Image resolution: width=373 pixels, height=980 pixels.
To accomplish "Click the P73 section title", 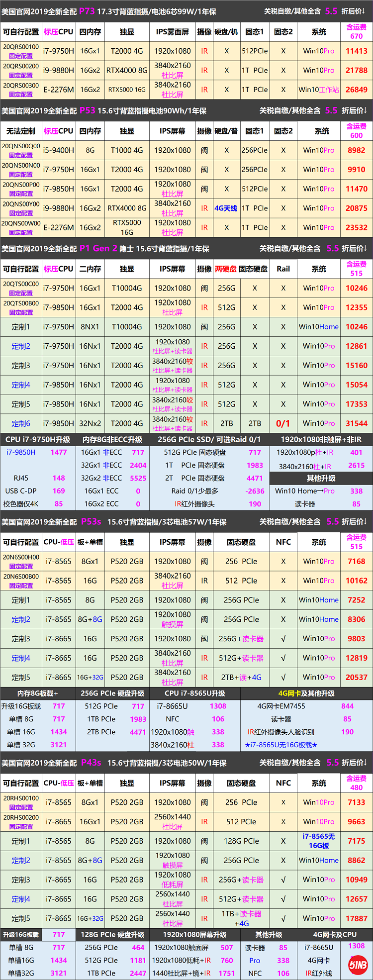I will pos(87,11).
